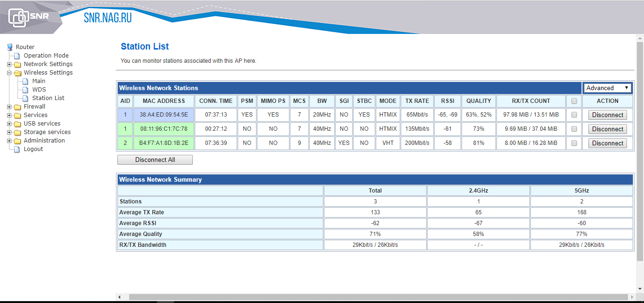This screenshot has width=644, height=303.
Task: Click the 2.4GHz summary column header
Action: coord(479,191)
